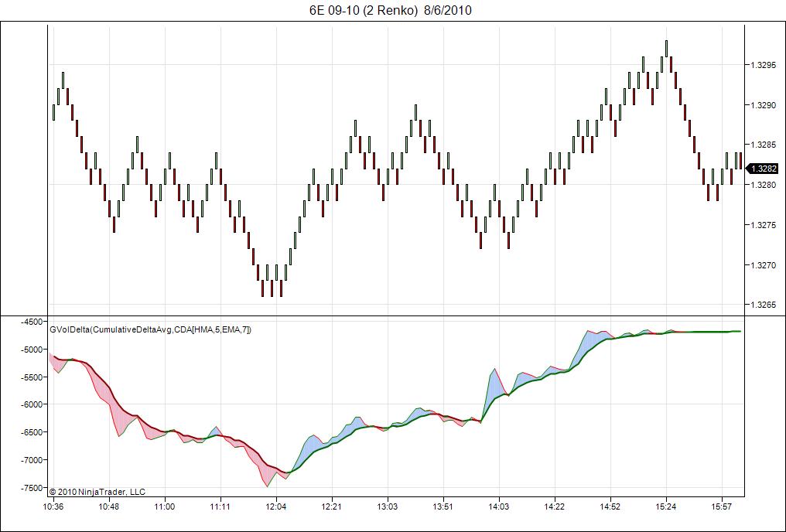The width and height of the screenshot is (786, 532).
Task: Click the 11:11 time axis label
Action: [x=220, y=506]
